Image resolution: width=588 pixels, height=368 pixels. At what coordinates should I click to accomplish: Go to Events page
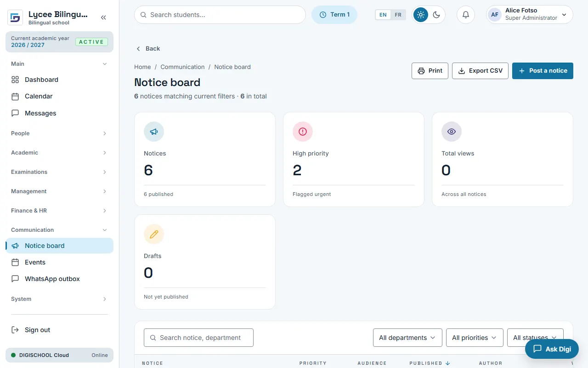pos(59,262)
